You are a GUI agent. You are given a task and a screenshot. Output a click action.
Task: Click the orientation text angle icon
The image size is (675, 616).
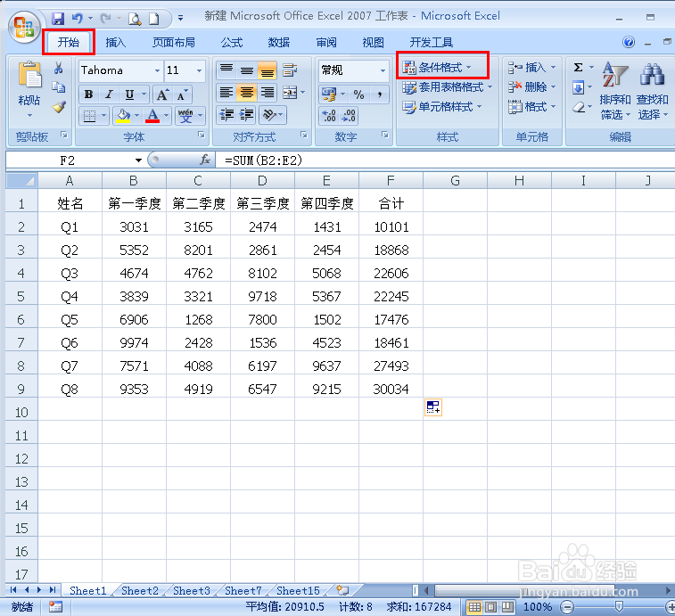269,115
